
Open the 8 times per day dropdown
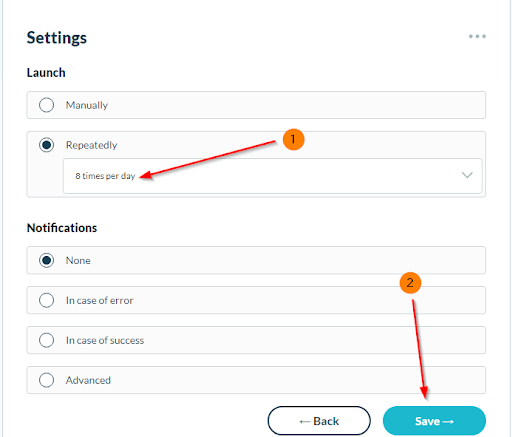[273, 176]
